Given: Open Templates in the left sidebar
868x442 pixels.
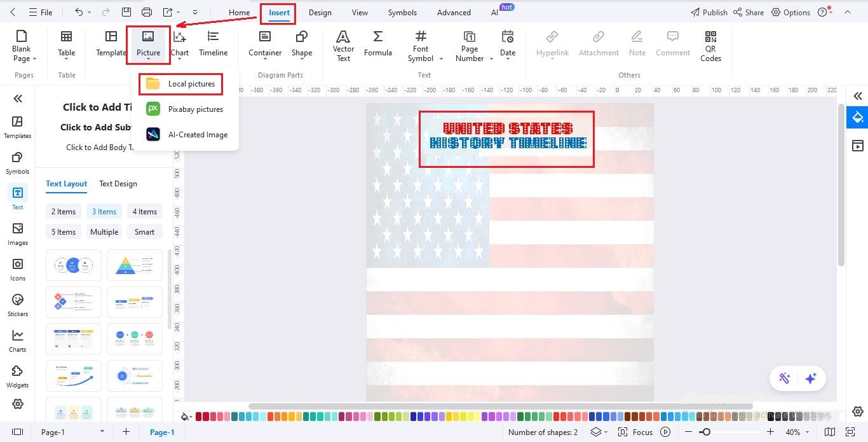Looking at the screenshot, I should pyautogui.click(x=18, y=127).
